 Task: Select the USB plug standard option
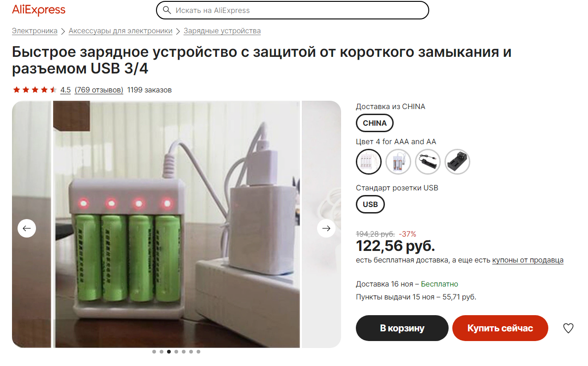coord(370,204)
